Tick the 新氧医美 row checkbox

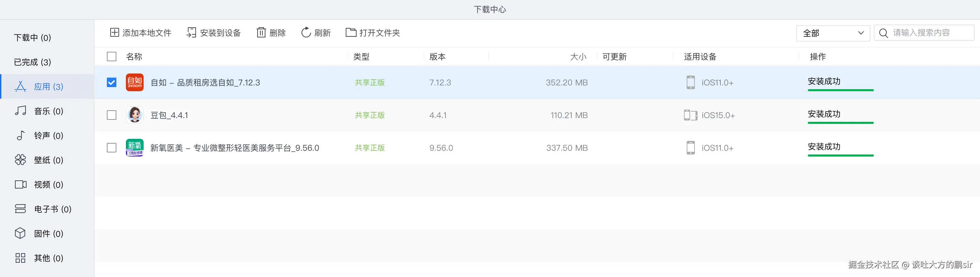[x=112, y=148]
